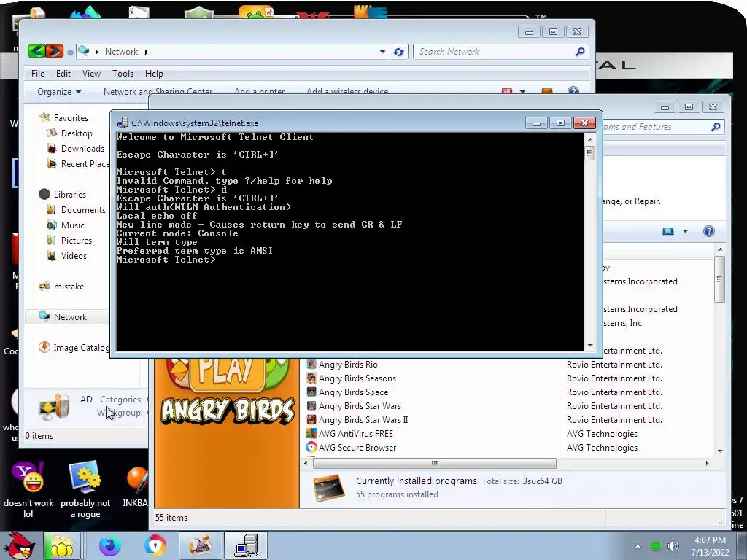Select the 'doesn't work lol' desktop icon
The width and height of the screenshot is (747, 560).
point(28,490)
